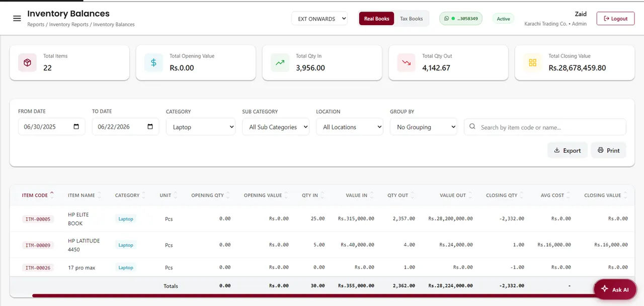Sort by Closing Qty column
Screen dimensions: 644x306
(x=505, y=195)
